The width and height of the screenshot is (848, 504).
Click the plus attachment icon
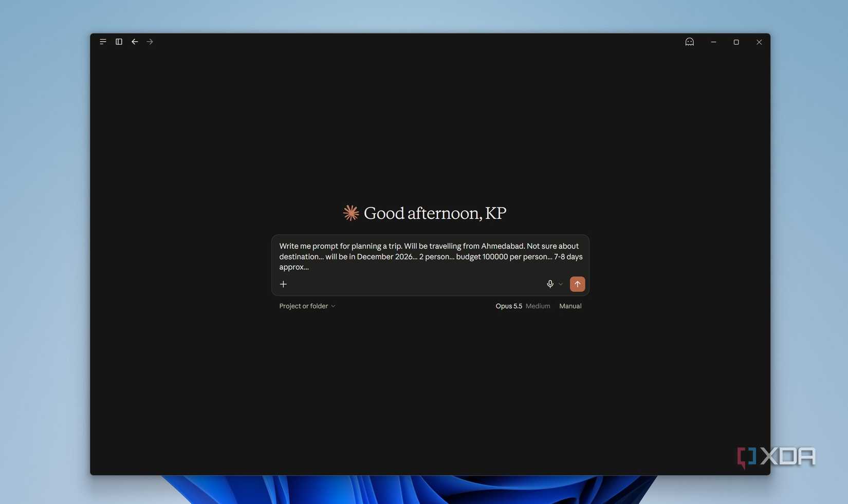click(283, 284)
